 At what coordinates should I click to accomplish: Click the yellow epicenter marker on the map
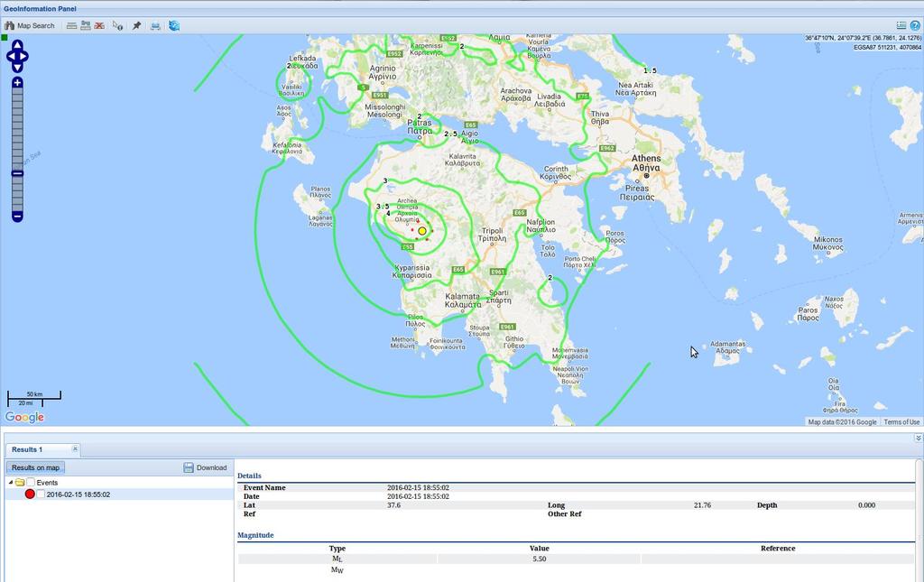click(x=422, y=231)
